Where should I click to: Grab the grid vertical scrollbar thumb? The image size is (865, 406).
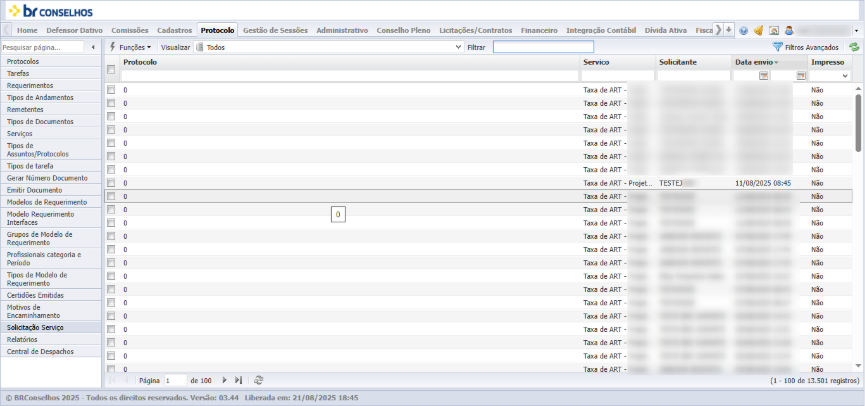coord(858,122)
